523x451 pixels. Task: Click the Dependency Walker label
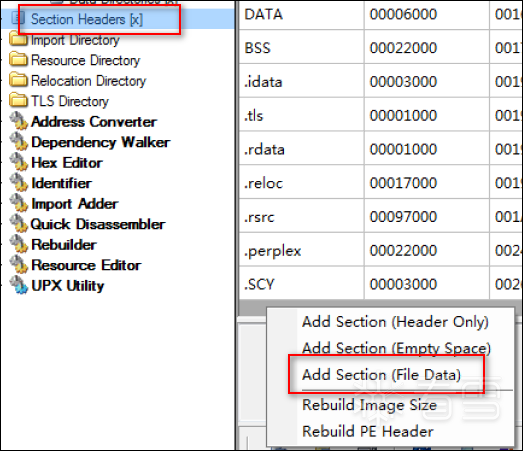(100, 142)
